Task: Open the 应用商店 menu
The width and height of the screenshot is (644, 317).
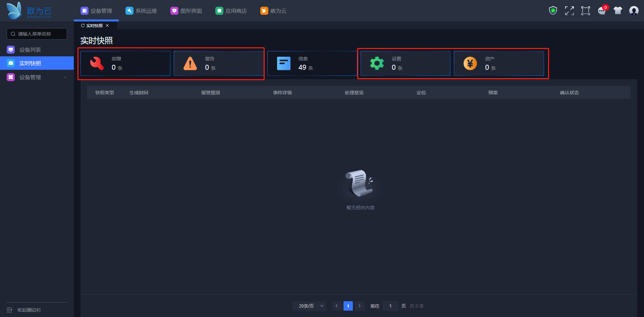Action: [231, 11]
